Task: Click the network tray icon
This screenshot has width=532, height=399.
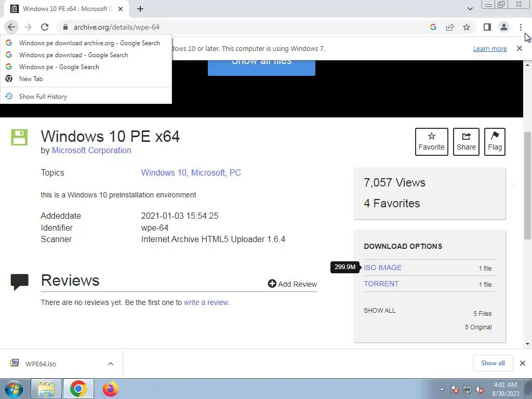Action: [467, 389]
